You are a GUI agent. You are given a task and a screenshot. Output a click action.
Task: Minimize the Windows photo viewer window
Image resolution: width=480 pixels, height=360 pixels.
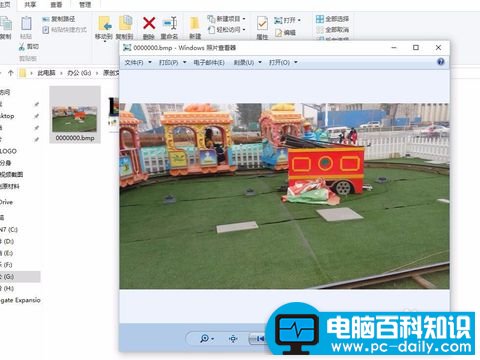coord(394,48)
